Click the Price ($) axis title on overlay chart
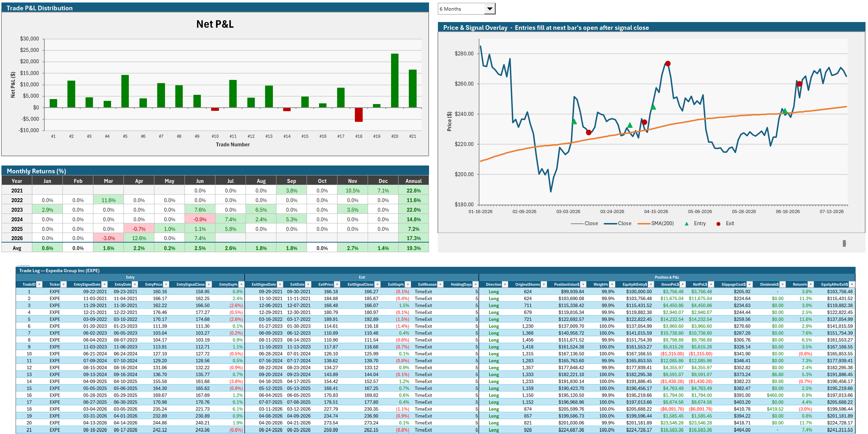Screen dimensions: 868x434 point(449,121)
